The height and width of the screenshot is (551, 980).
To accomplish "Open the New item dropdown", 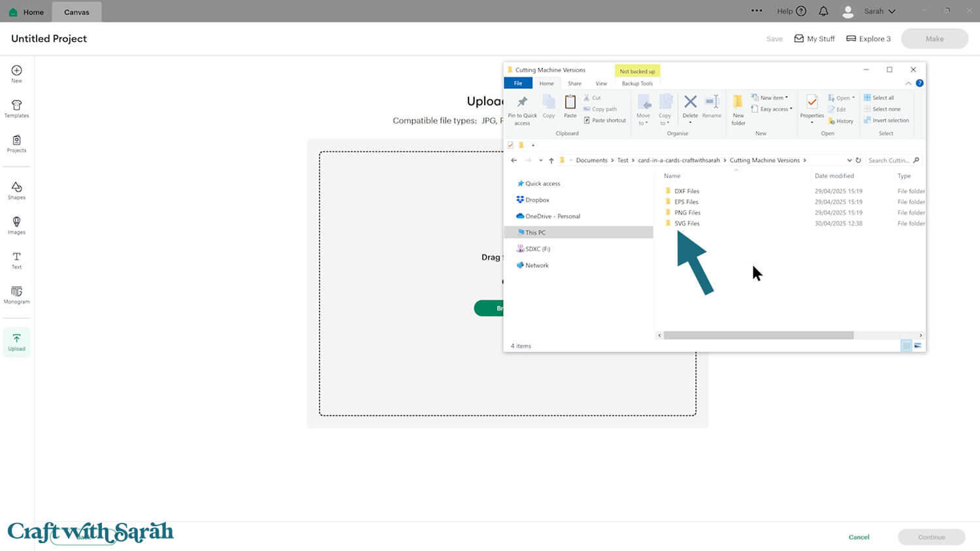I will click(x=771, y=97).
